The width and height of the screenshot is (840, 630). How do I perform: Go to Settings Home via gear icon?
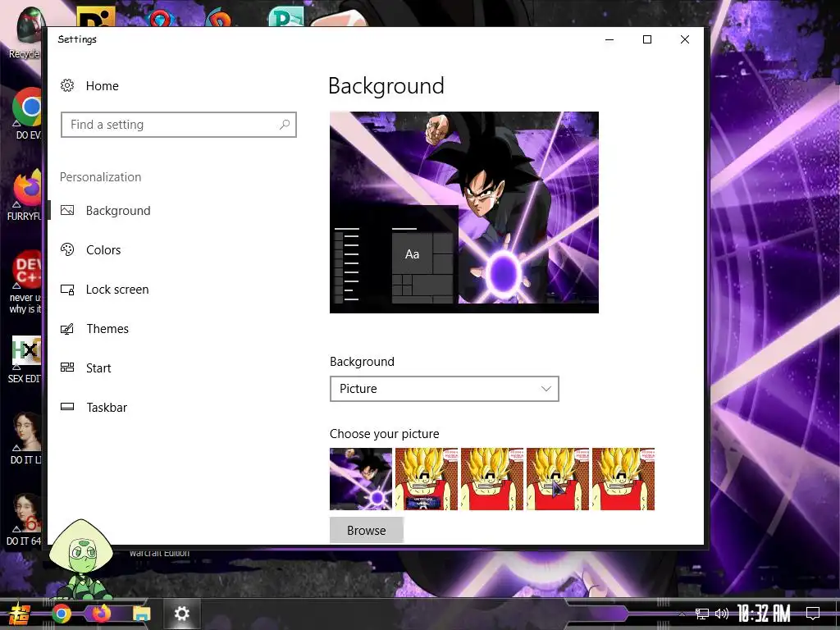[x=67, y=85]
